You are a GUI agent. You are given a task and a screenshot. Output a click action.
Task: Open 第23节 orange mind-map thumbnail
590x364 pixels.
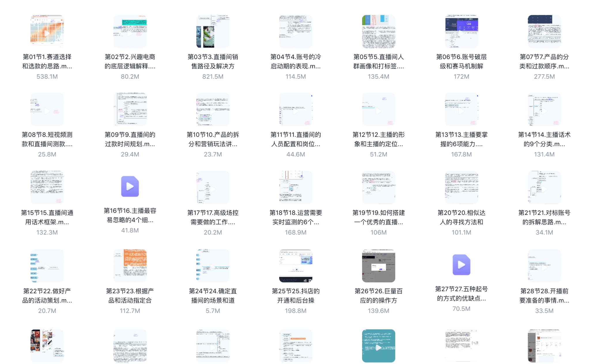click(x=130, y=266)
